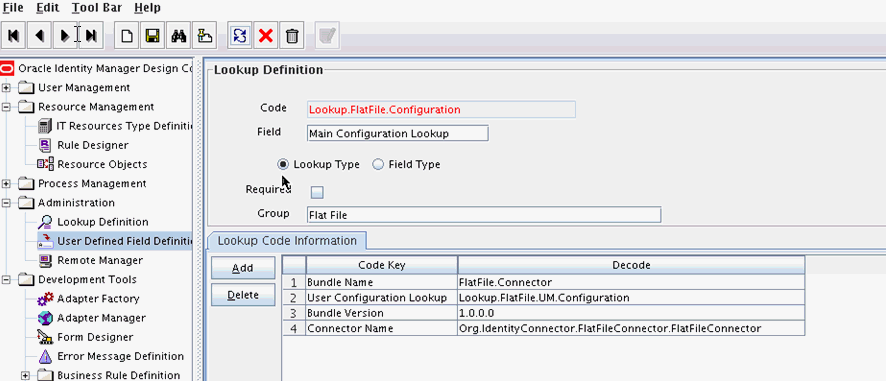Click the red X delete icon
Screen dimensions: 886x381
tap(266, 36)
